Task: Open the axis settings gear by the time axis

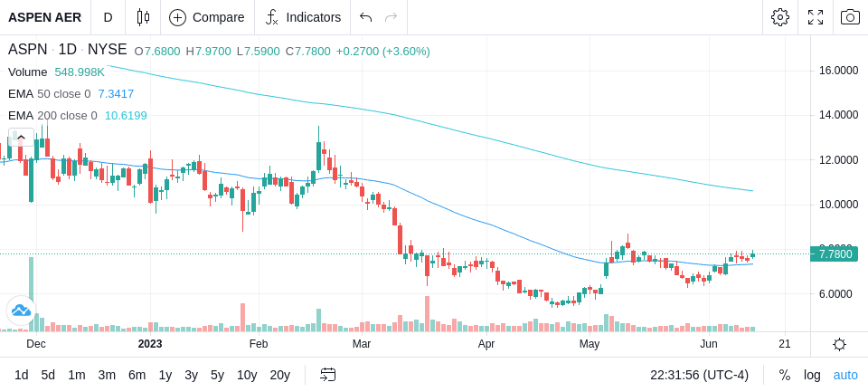Action: coord(839,344)
